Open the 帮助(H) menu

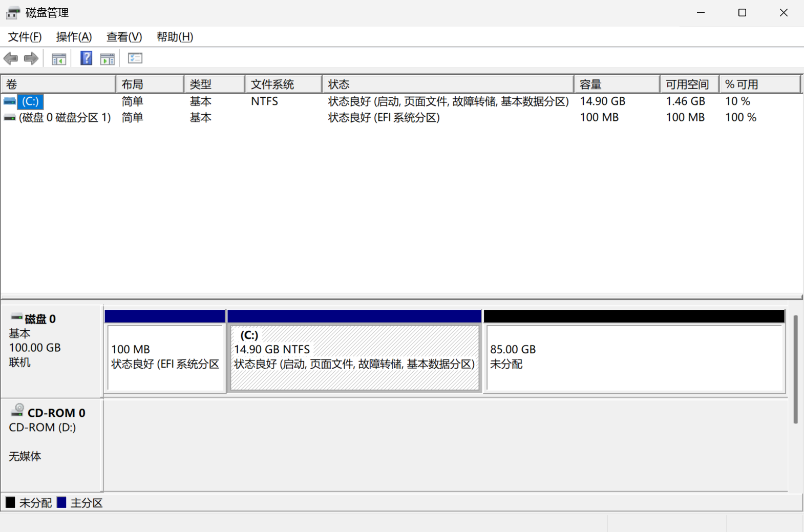(x=175, y=37)
